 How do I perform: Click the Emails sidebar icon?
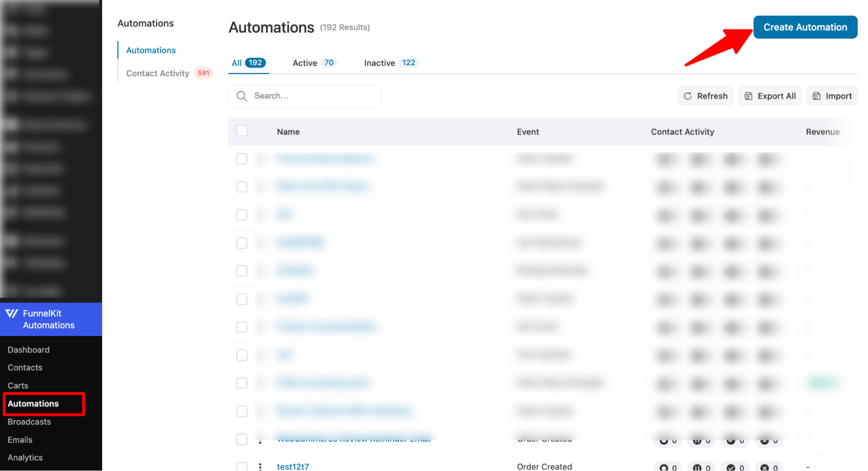click(20, 440)
